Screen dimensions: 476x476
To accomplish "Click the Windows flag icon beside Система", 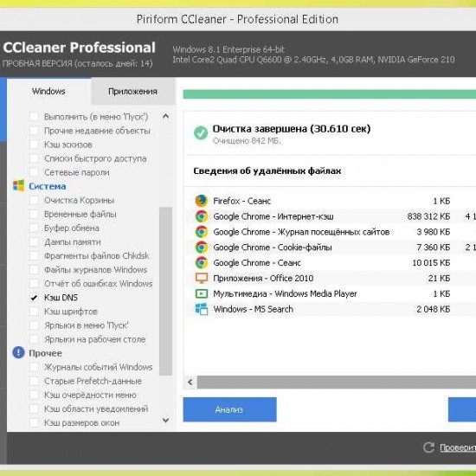I will [18, 186].
